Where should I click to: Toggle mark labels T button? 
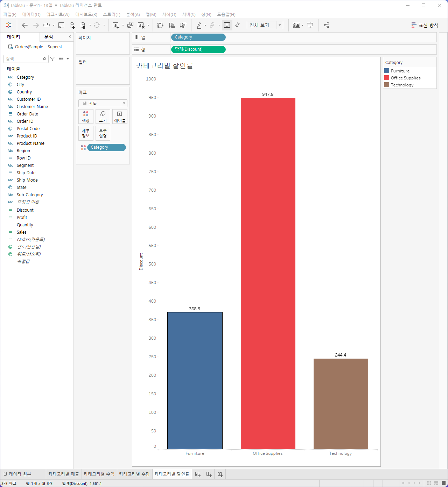pos(227,25)
